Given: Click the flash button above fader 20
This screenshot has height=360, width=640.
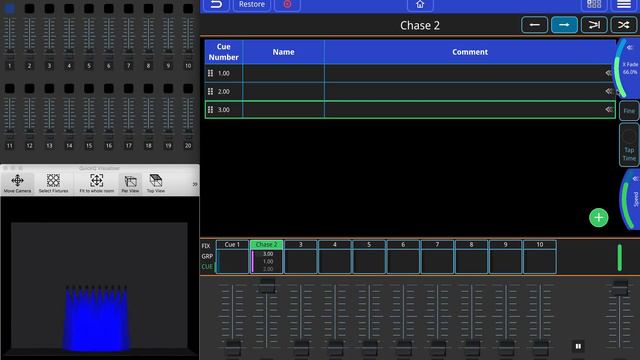Looking at the screenshot, I should [188, 89].
